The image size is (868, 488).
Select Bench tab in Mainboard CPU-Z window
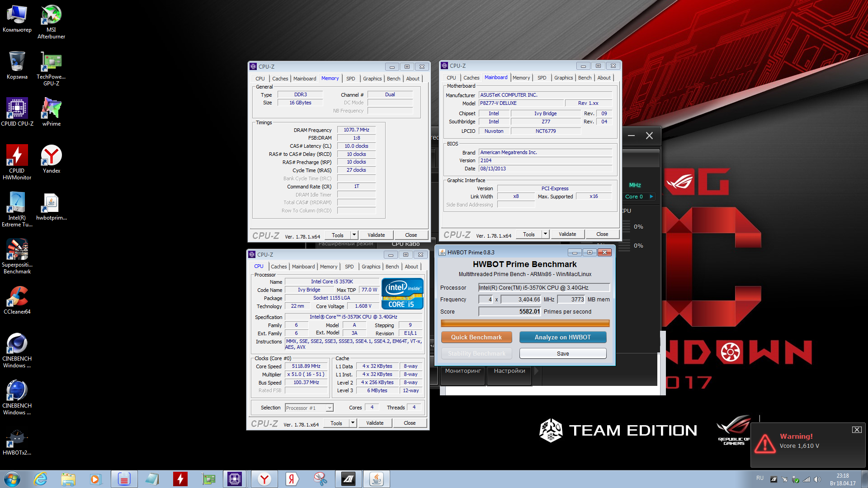tap(585, 78)
